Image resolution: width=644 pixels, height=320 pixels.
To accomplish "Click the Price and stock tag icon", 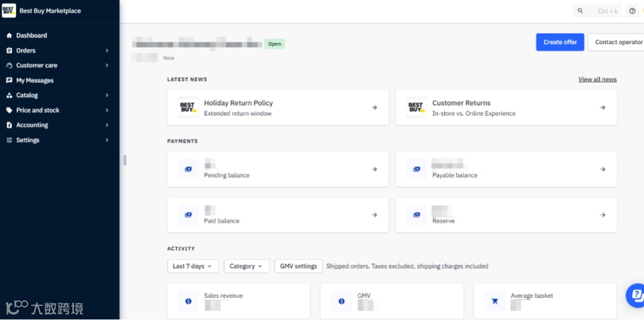I will pos(9,110).
